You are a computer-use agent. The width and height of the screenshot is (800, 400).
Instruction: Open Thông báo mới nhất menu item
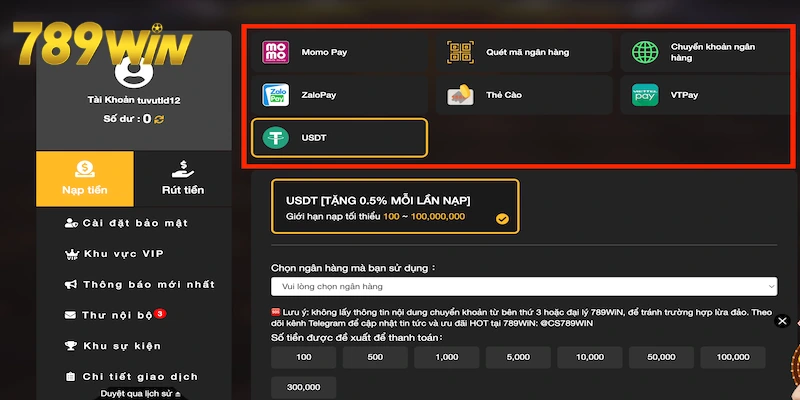pyautogui.click(x=140, y=284)
